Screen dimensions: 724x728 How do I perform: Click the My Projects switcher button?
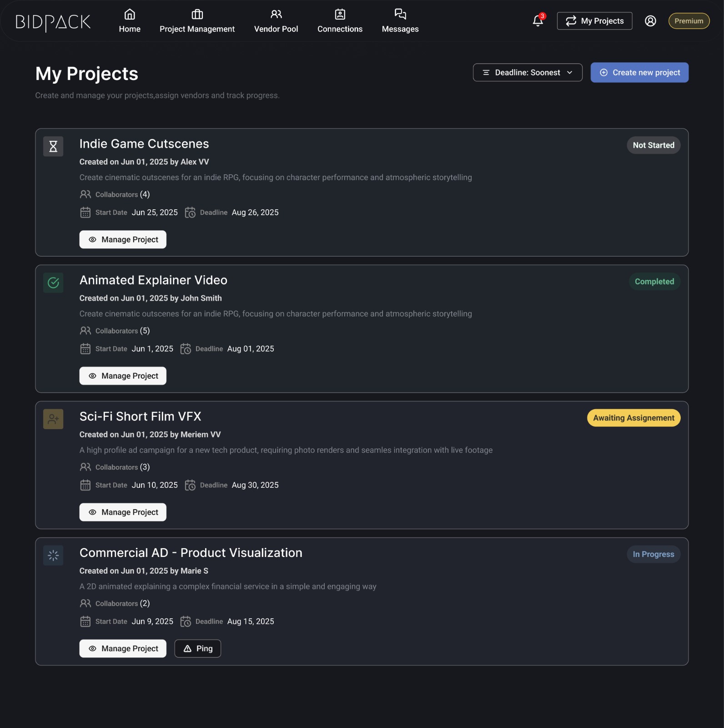[x=594, y=21]
